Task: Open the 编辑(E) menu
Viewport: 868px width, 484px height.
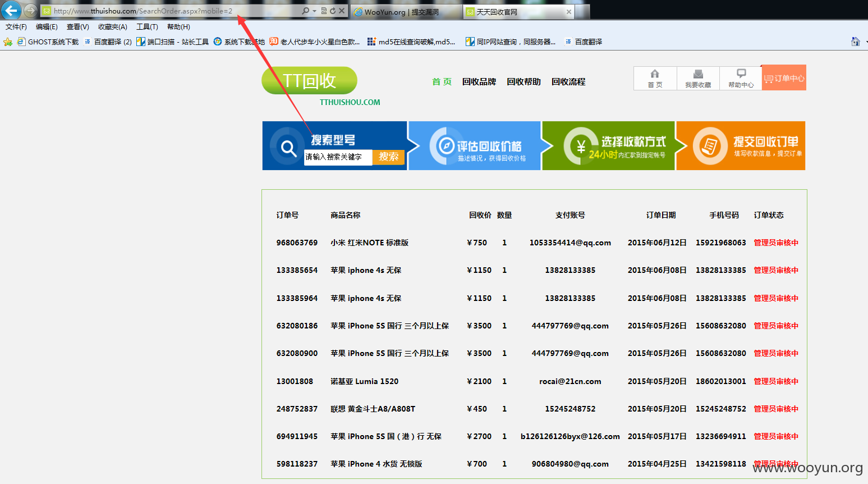Action: [47, 27]
